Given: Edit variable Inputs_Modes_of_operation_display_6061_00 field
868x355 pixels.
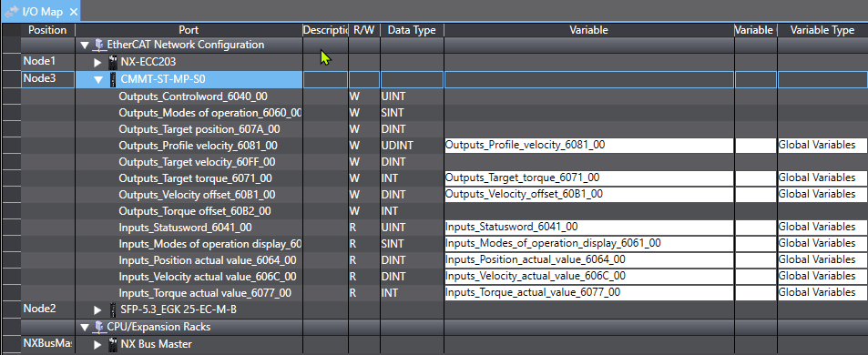Looking at the screenshot, I should (x=589, y=244).
